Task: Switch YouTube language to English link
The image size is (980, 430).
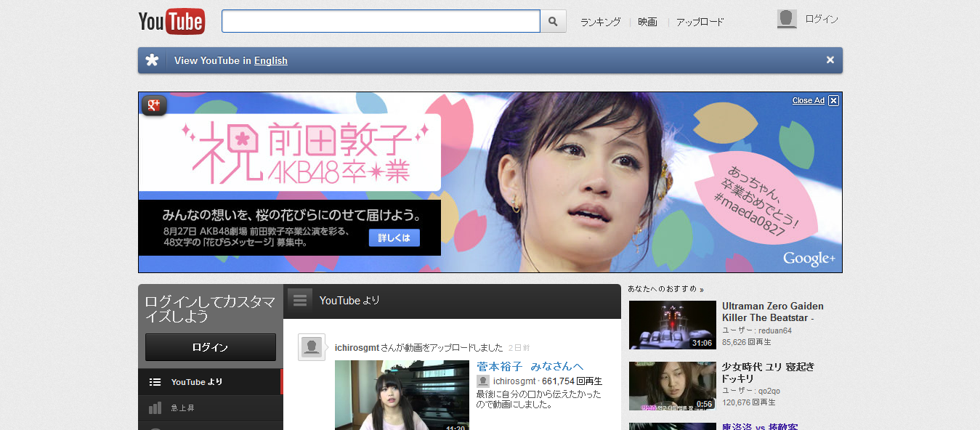Action: (271, 60)
